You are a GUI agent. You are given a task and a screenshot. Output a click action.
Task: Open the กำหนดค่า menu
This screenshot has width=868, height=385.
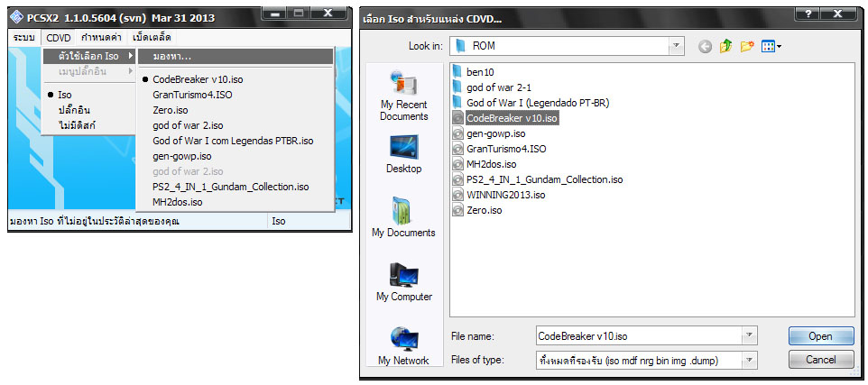103,38
